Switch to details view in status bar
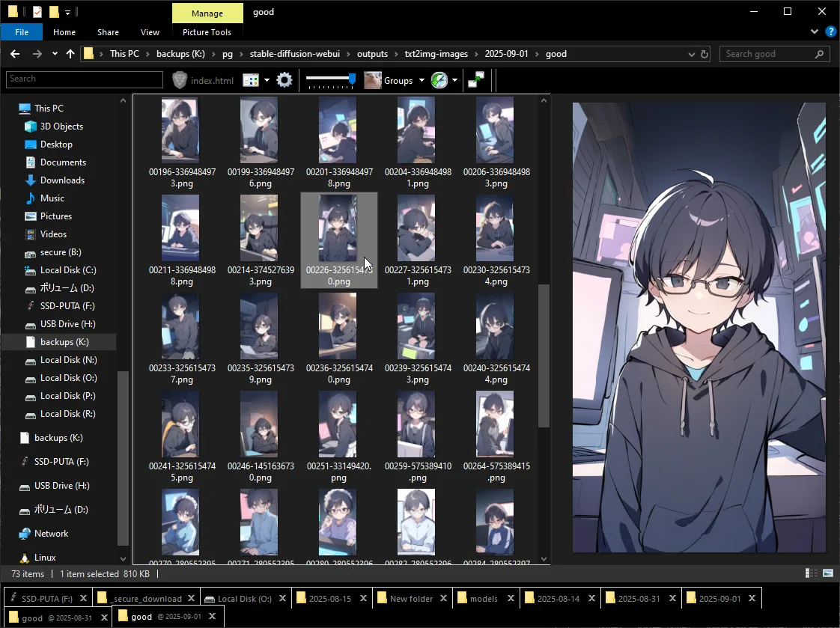The width and height of the screenshot is (840, 628). [x=812, y=573]
